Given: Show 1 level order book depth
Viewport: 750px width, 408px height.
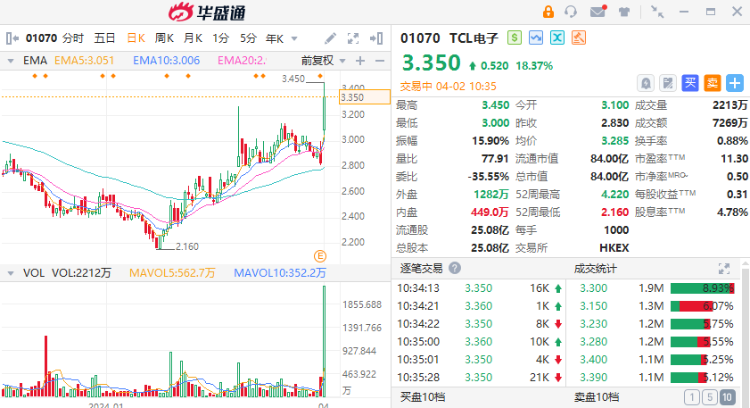Looking at the screenshot, I should (692, 397).
